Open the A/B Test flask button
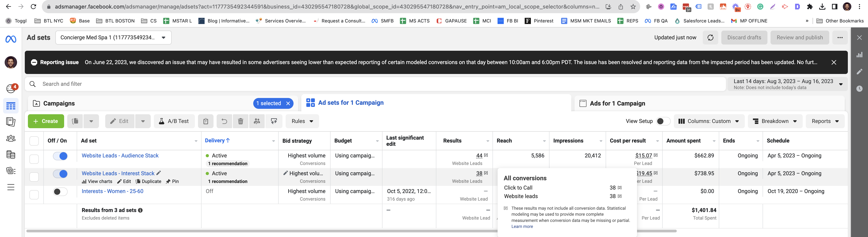868x237 pixels. tap(174, 121)
